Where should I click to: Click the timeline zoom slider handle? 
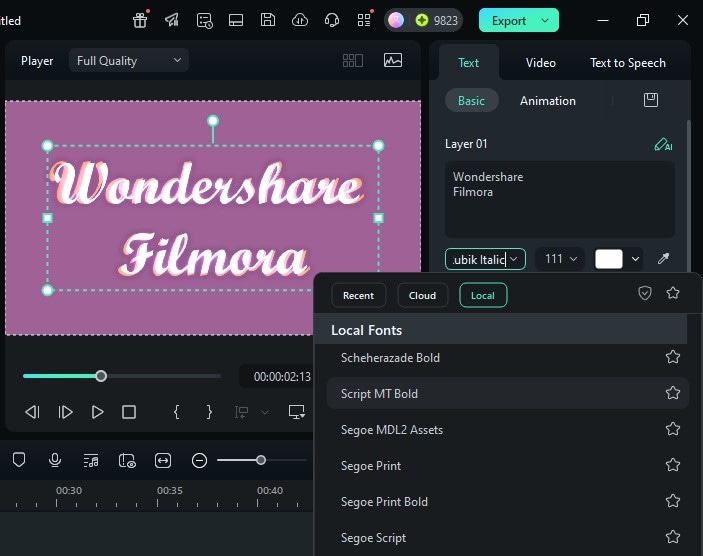click(260, 460)
